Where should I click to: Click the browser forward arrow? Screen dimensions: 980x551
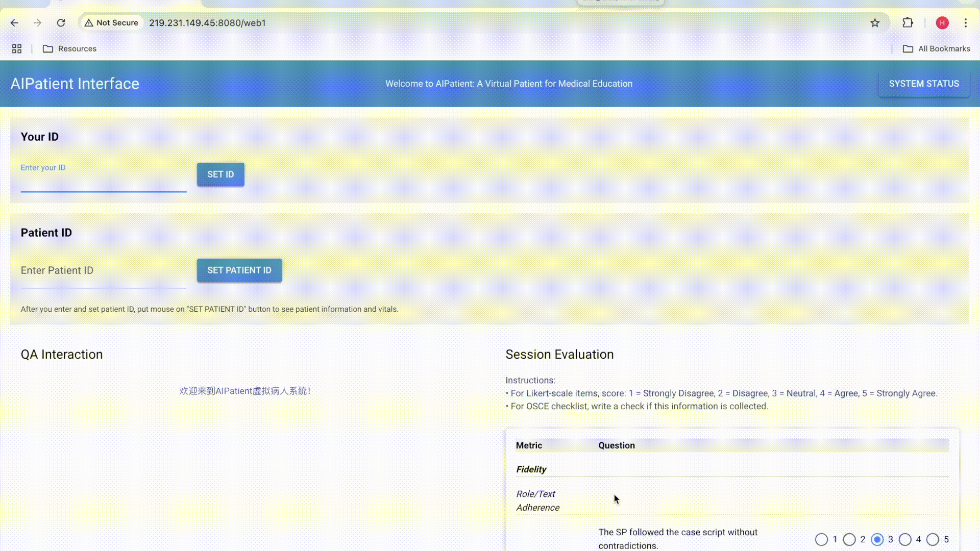(37, 23)
